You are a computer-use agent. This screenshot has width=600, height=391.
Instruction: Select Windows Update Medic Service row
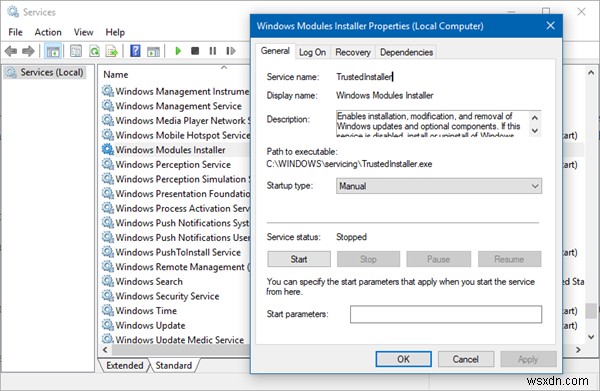click(x=175, y=340)
